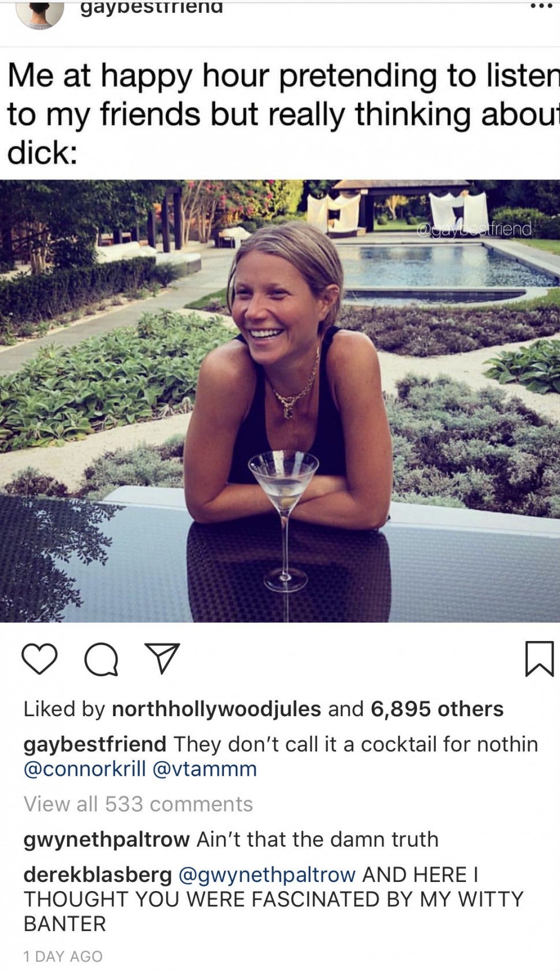Click the 1 DAY AGO timestamp
The width and height of the screenshot is (560, 972).
click(x=63, y=956)
